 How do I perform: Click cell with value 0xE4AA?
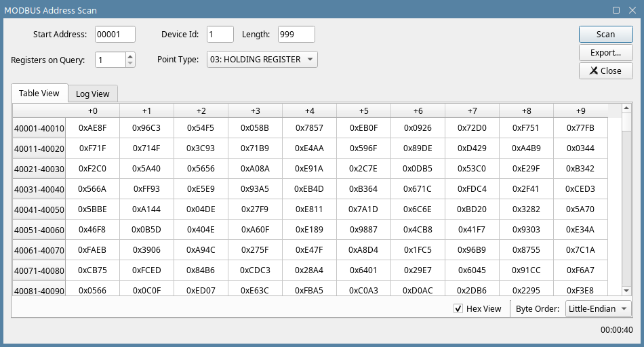click(310, 148)
